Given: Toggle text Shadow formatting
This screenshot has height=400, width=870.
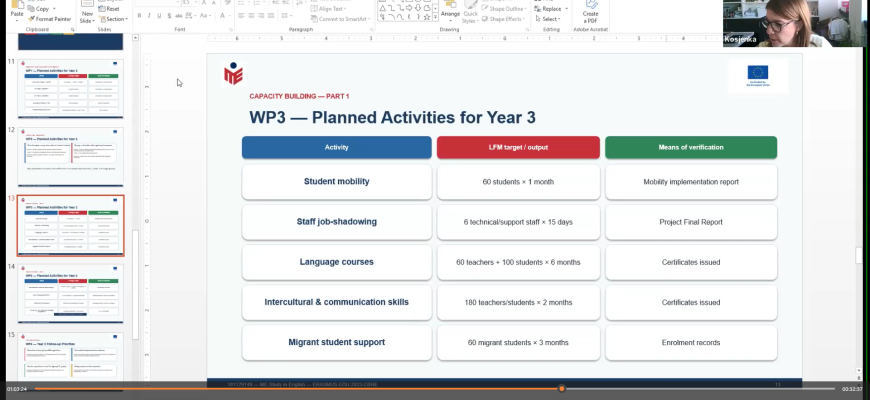Looking at the screenshot, I should pos(169,16).
